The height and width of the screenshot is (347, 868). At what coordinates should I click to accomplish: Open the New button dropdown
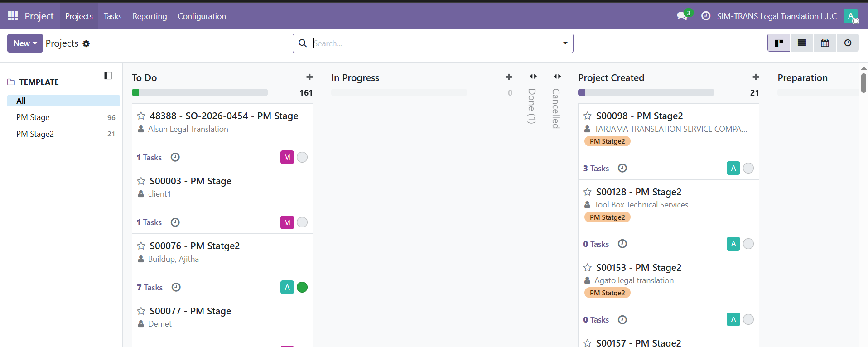25,43
